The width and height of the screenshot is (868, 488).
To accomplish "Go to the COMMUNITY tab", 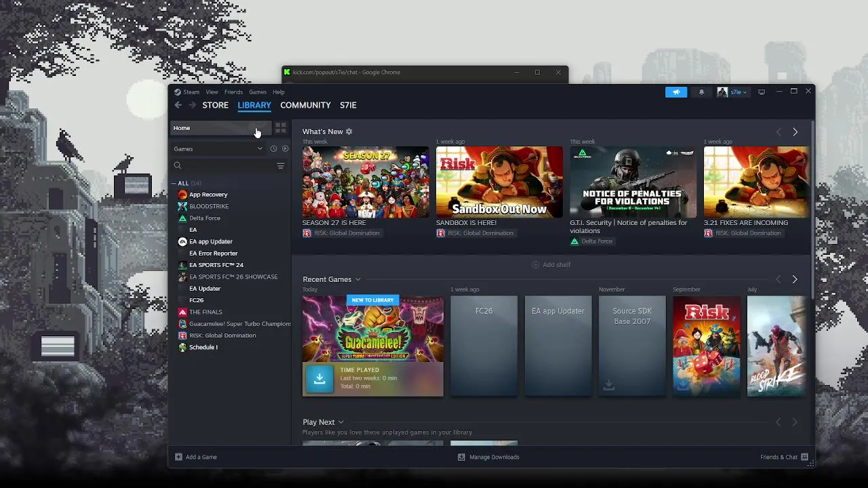I will [x=305, y=105].
